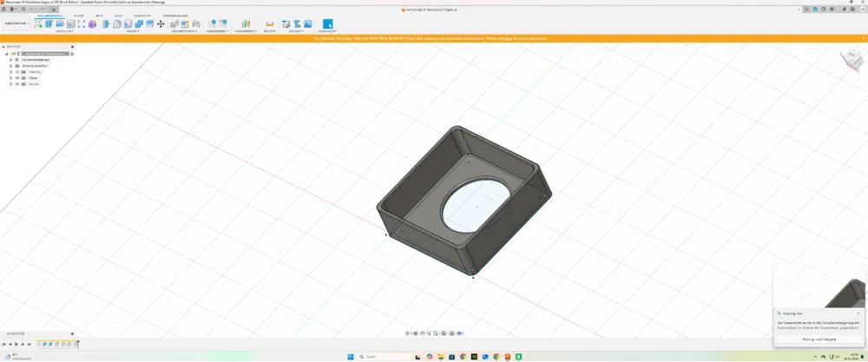Toggle visibility of Ursprung folder

(17, 72)
